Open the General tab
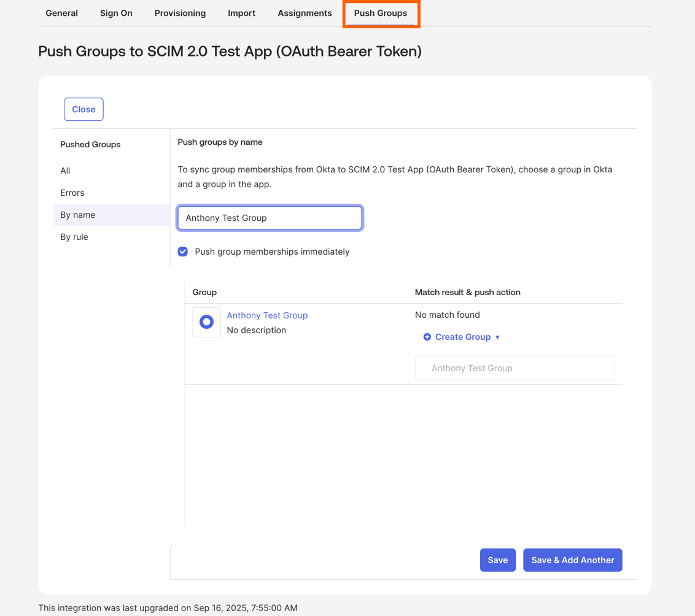The height and width of the screenshot is (616, 695). [61, 13]
